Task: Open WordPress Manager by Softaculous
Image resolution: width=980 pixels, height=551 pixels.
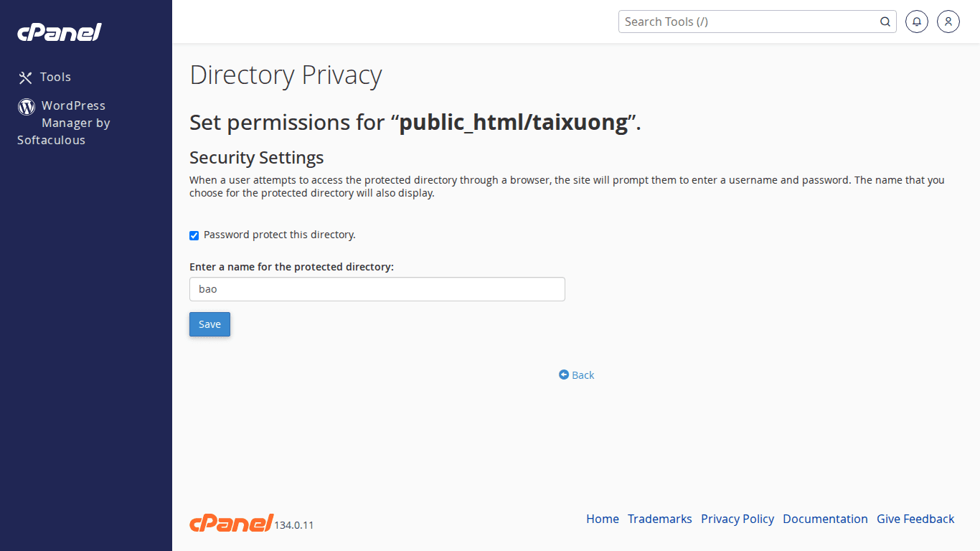Action: pos(73,123)
